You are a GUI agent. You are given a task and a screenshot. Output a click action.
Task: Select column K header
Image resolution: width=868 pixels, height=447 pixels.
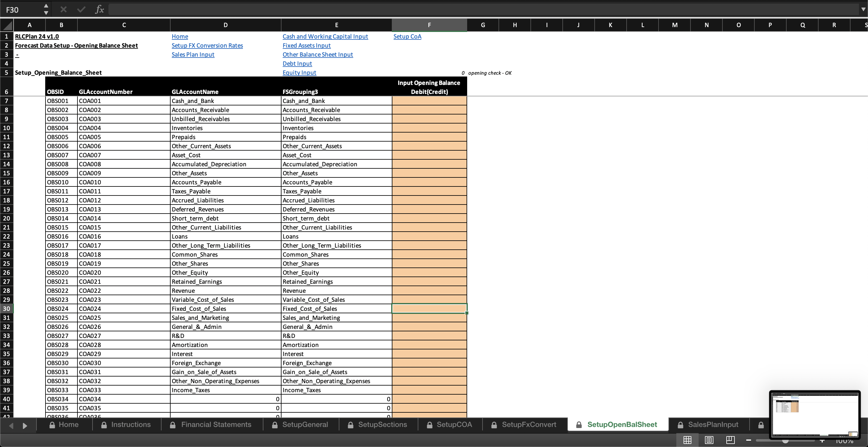click(610, 25)
